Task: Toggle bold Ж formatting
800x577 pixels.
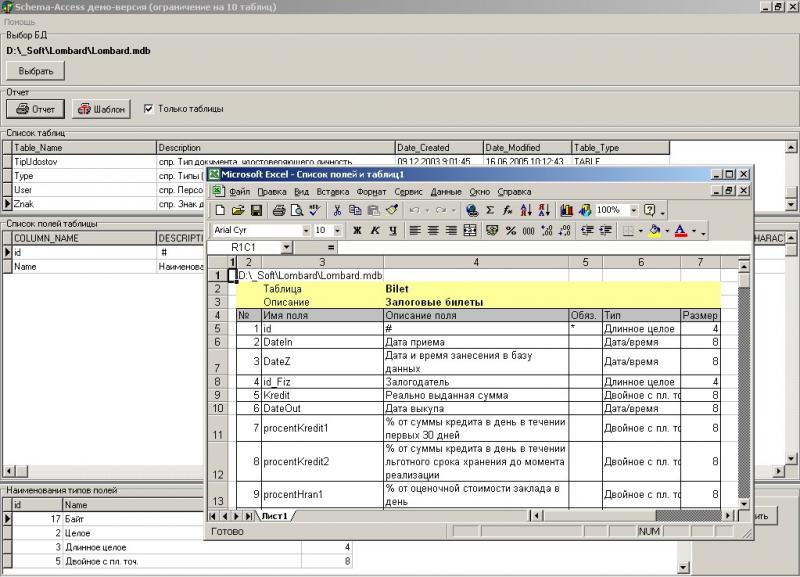Action: pyautogui.click(x=357, y=231)
